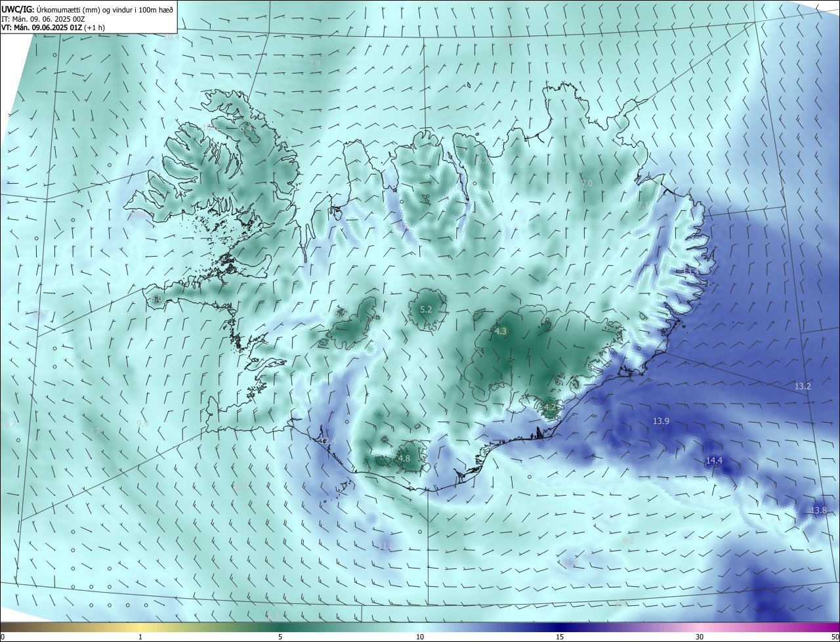Click the '7.7' value label in the southwest sea
The image size is (840, 642).
pos(95,431)
